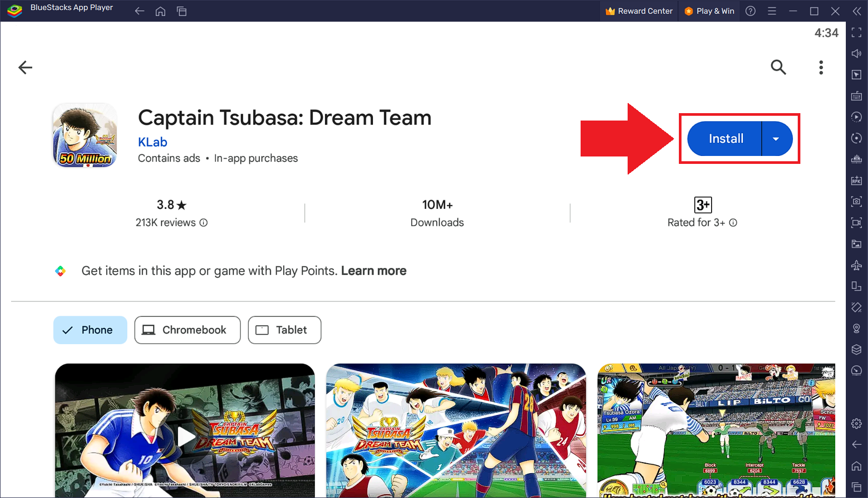Toggle the mouse cursor lock icon
The image size is (868, 498).
[857, 75]
